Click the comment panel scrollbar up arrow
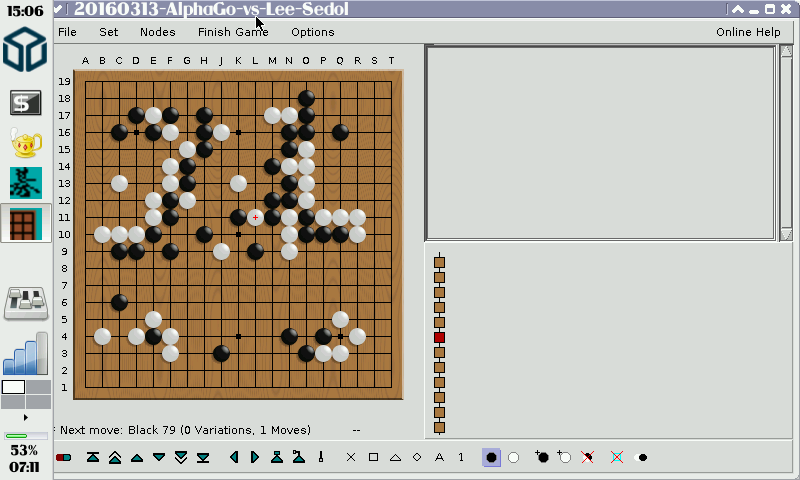The height and width of the screenshot is (480, 800). coord(786,52)
